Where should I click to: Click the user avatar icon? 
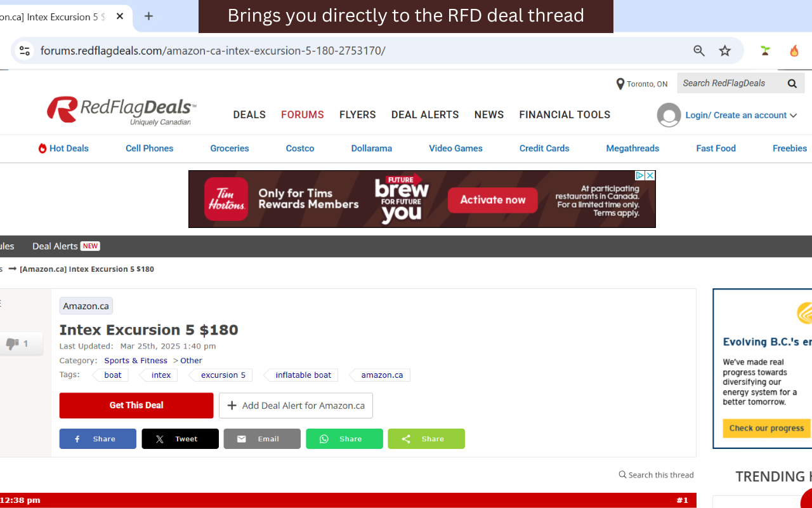click(x=669, y=115)
